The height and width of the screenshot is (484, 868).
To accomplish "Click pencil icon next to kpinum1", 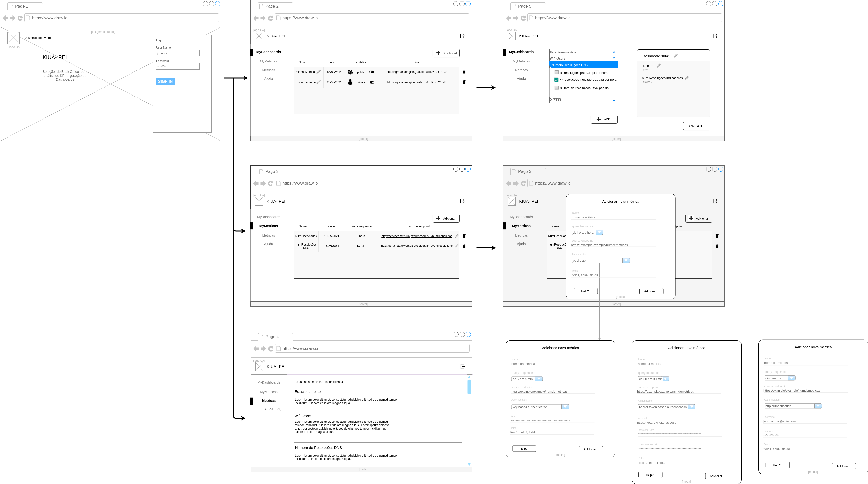I will click(659, 66).
